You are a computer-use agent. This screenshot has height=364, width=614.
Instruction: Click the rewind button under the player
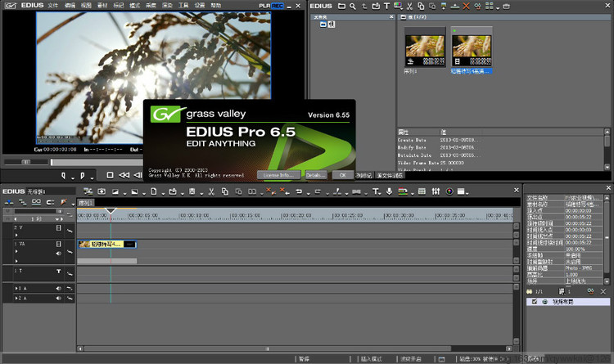click(x=124, y=174)
